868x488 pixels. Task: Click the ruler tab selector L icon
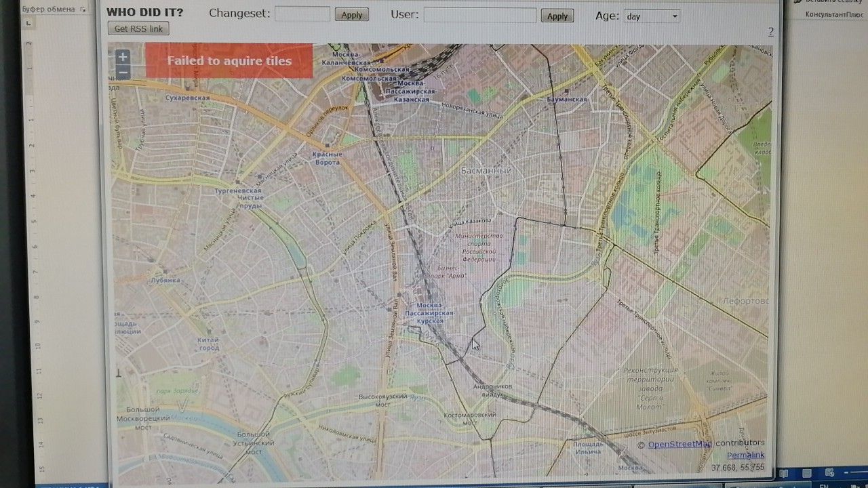click(28, 24)
